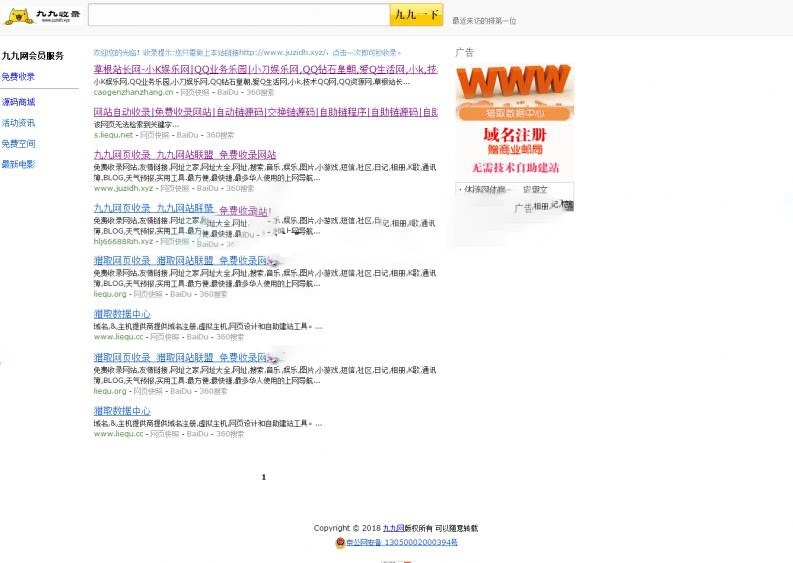793x563 pixels.
Task: Click 360搜索 for s.liequ.net result
Action: [219, 135]
